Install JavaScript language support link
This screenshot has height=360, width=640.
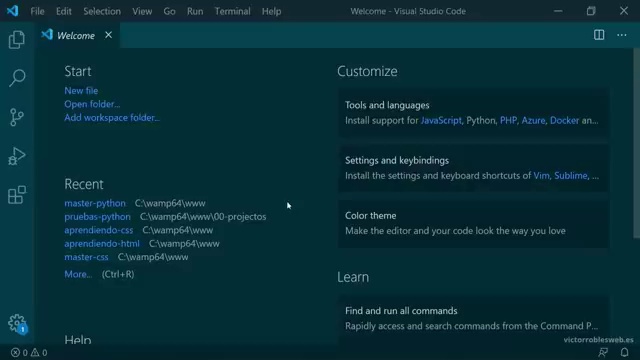click(x=441, y=120)
